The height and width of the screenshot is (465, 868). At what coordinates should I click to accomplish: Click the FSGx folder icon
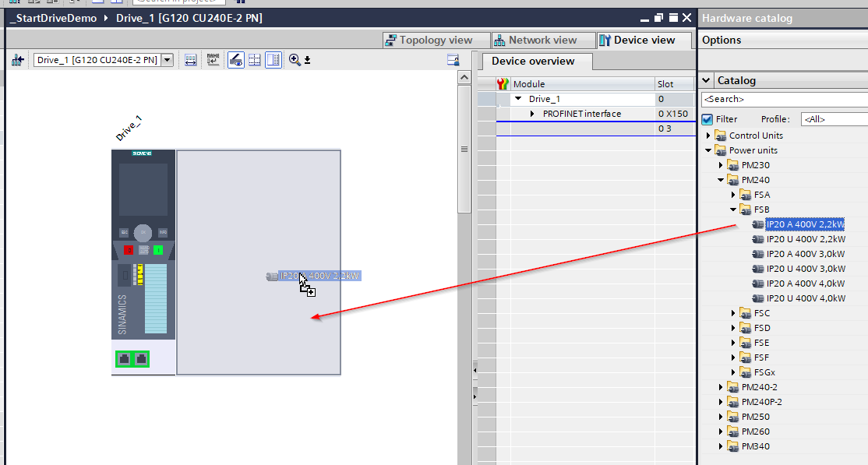coord(745,372)
